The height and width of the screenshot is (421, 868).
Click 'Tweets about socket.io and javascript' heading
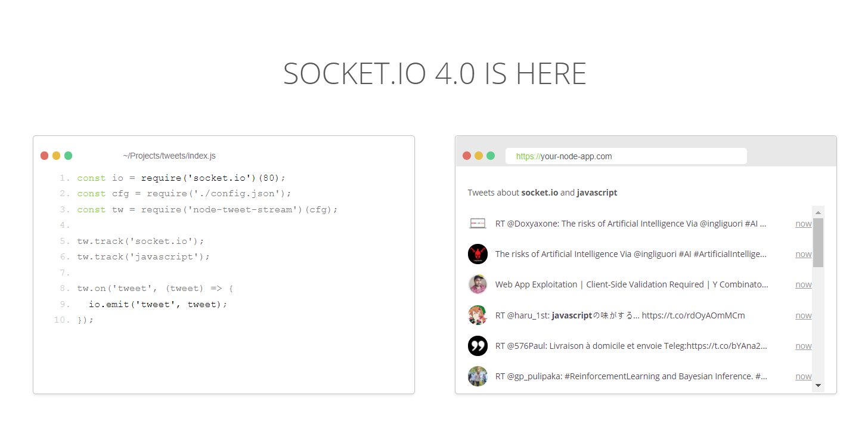coord(542,193)
